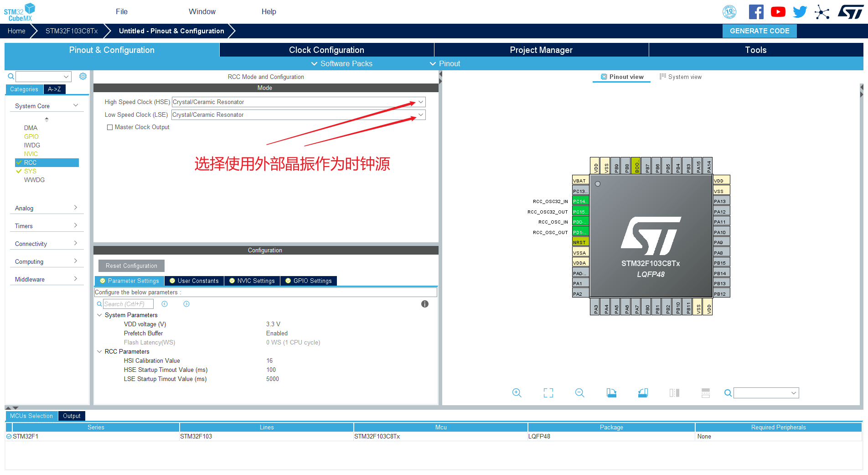Toggle the Master Clock Output checkbox
Screen dimensions: 868x475
tap(110, 127)
